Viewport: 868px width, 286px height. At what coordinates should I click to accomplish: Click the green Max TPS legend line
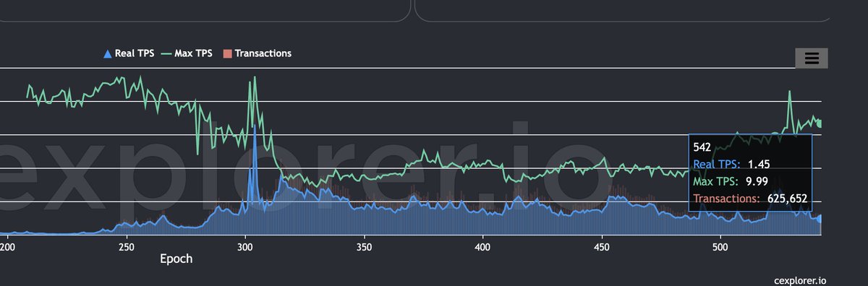tap(166, 53)
